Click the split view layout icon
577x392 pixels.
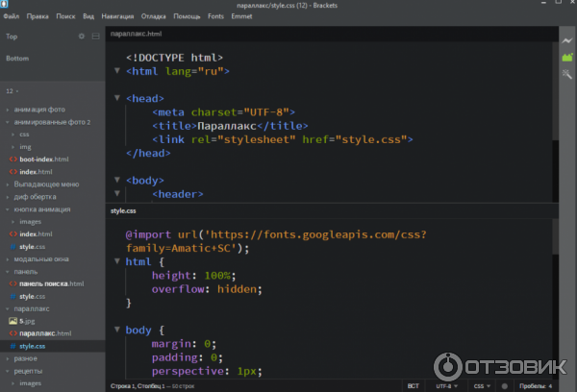pos(94,37)
